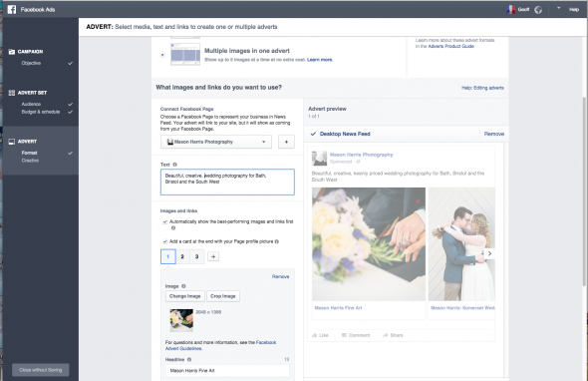Open Mason Harris Photography page dropdown

(x=216, y=142)
